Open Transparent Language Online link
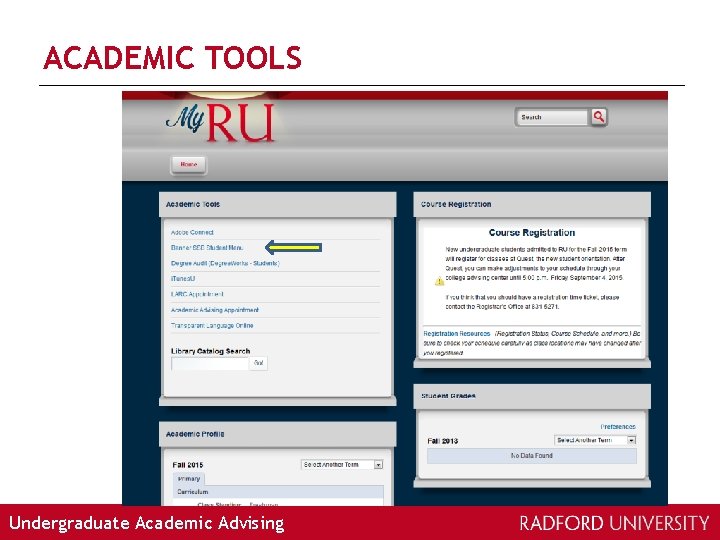The width and height of the screenshot is (720, 540). coord(212,326)
